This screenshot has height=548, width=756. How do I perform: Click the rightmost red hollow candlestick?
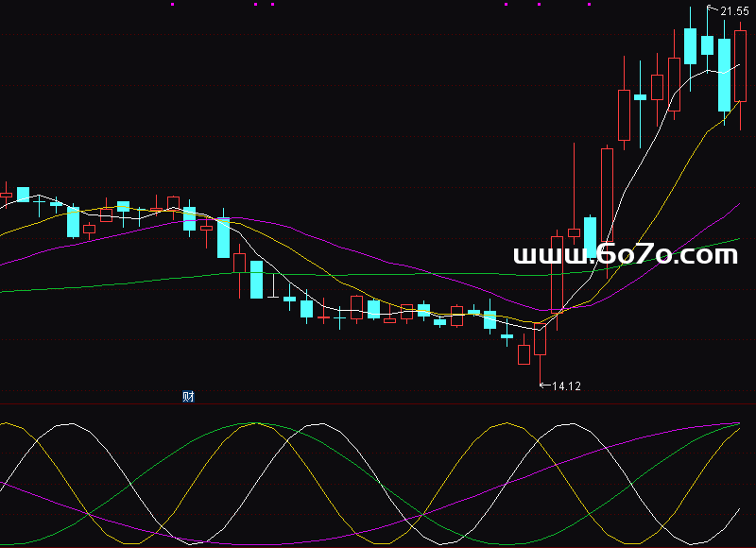coord(740,66)
